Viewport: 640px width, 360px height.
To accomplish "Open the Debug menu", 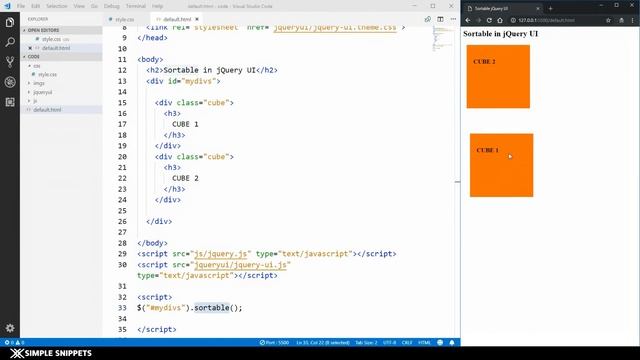I will [x=111, y=6].
